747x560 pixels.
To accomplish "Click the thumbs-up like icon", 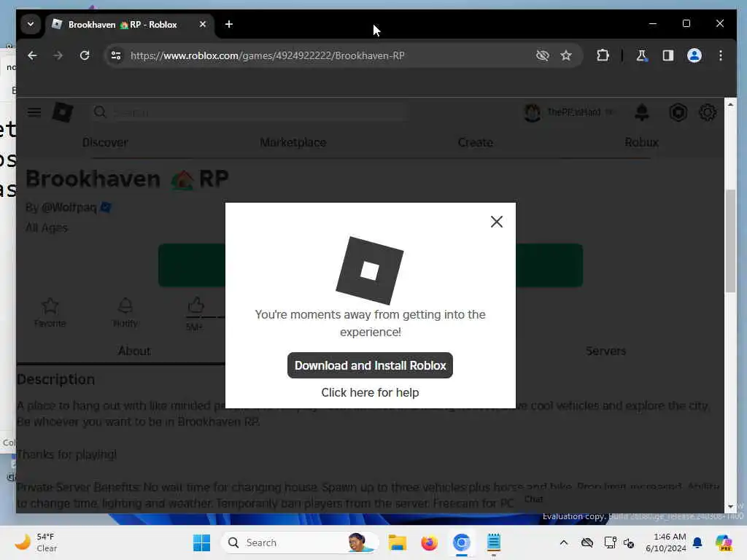I will coord(196,305).
